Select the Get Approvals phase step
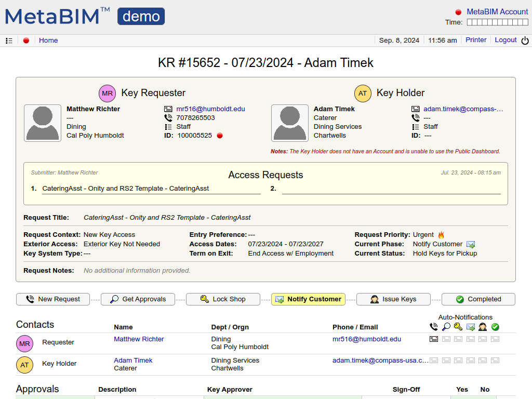This screenshot has height=399, width=532. pos(138,299)
